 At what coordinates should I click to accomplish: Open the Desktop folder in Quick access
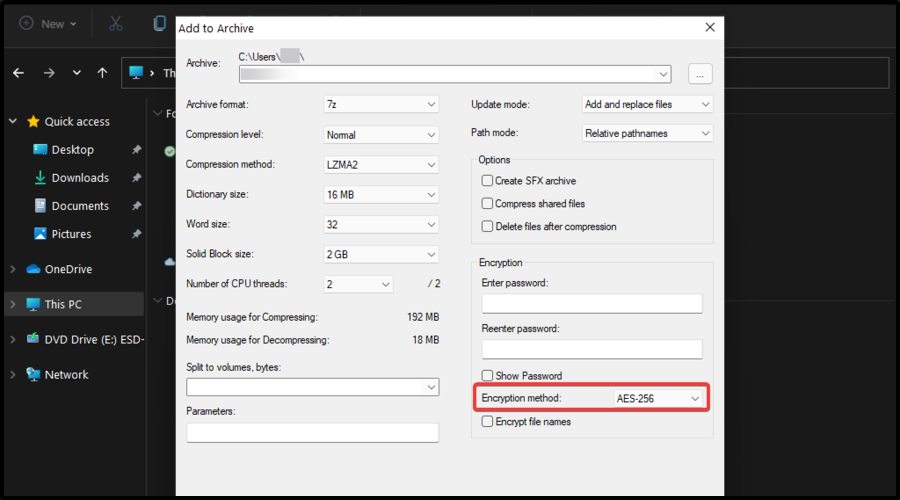[72, 150]
